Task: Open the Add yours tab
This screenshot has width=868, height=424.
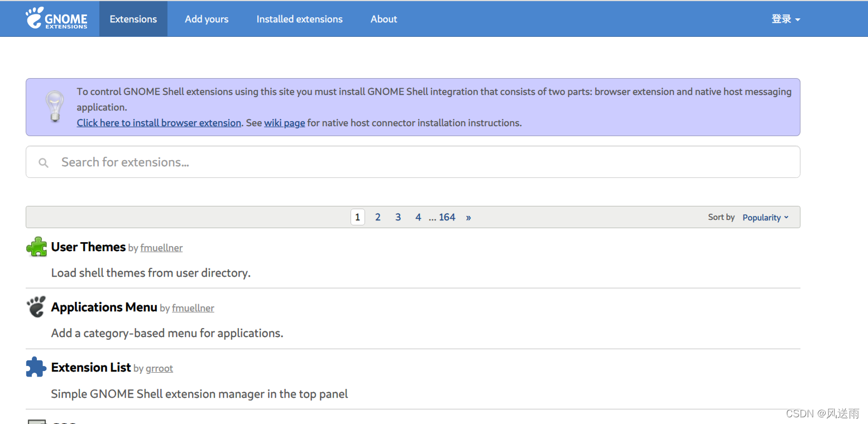Action: point(207,19)
